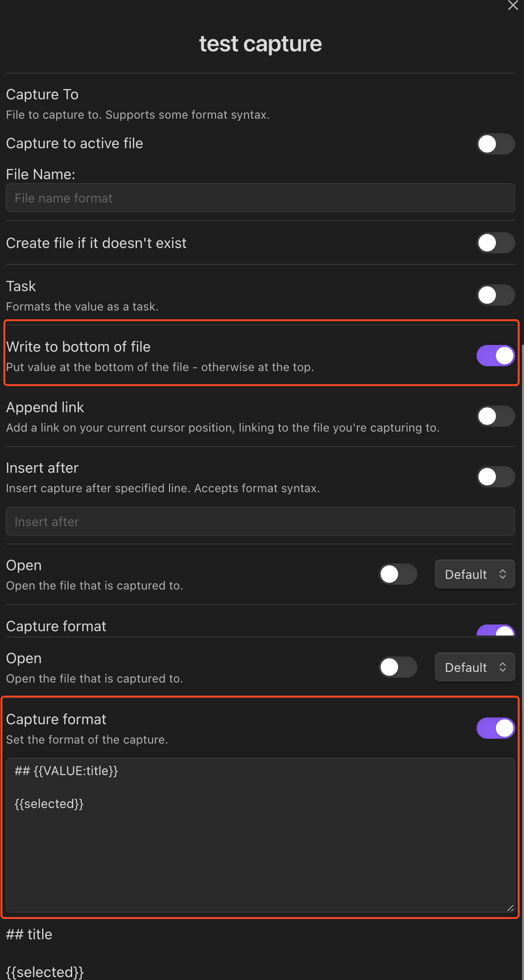Screen dimensions: 524x980
Task: Click the resize handle of the format text area
Action: [x=510, y=908]
